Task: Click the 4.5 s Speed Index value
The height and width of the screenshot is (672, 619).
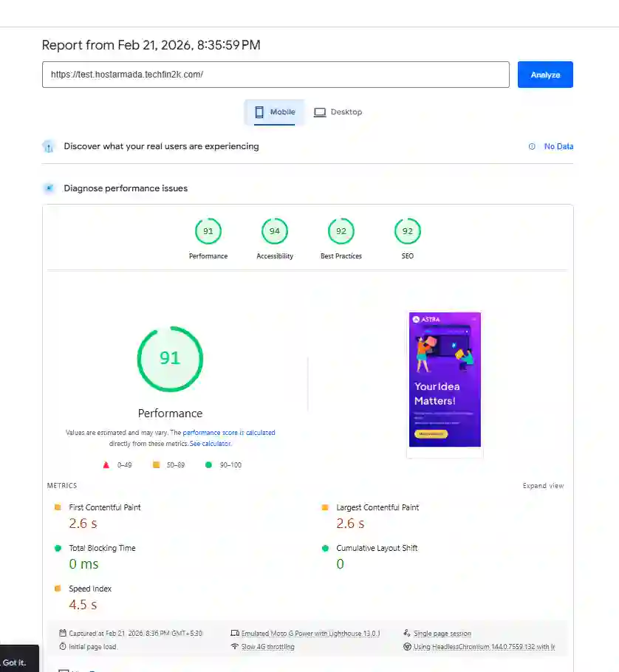Action: (x=83, y=605)
